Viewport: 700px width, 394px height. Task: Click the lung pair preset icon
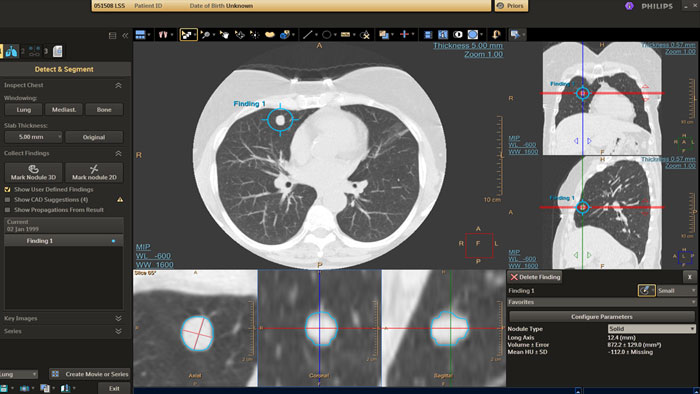tap(163, 34)
